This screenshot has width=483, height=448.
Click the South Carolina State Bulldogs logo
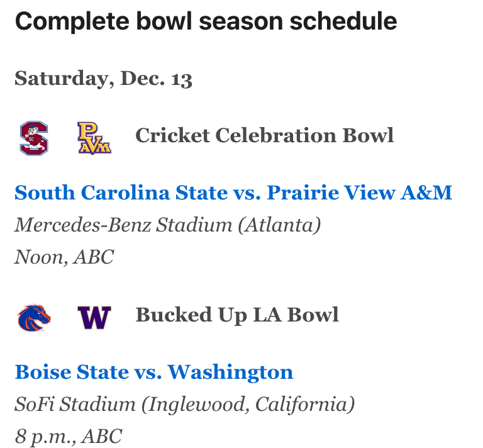(x=34, y=138)
